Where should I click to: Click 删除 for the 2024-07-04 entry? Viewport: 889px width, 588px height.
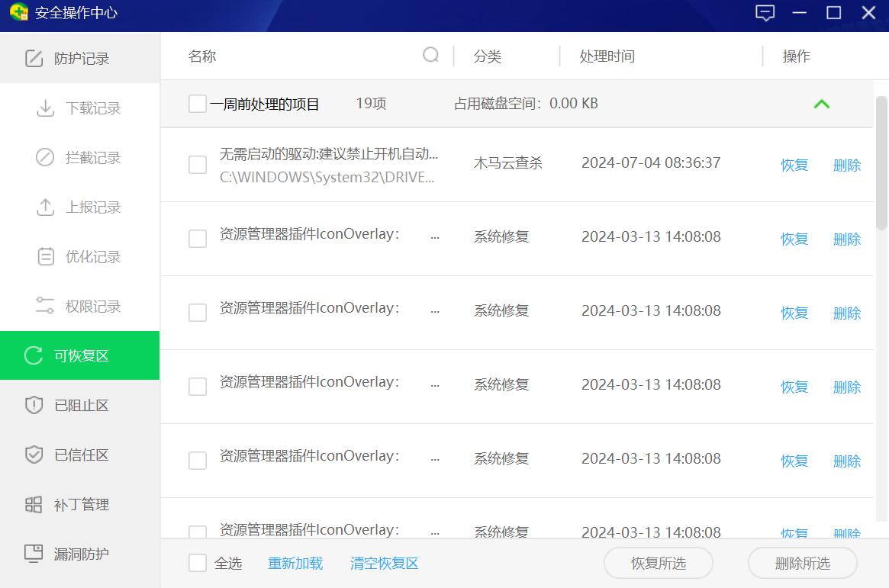point(846,165)
